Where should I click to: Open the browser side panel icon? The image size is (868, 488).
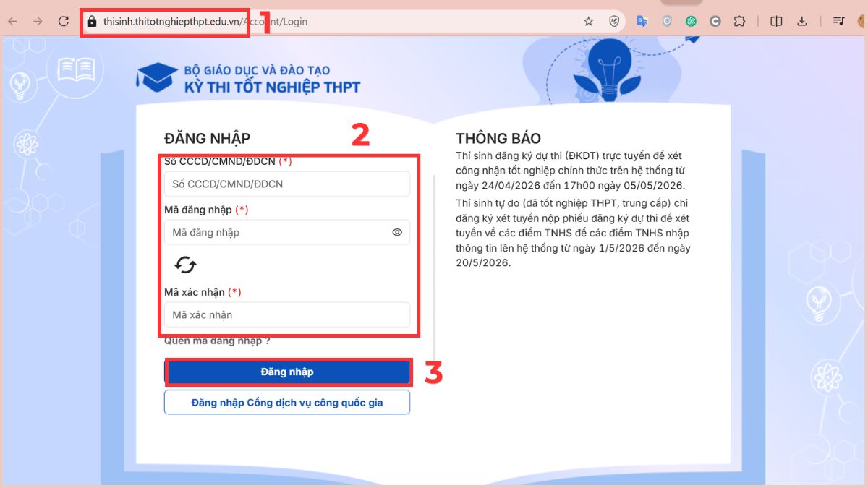(x=776, y=21)
